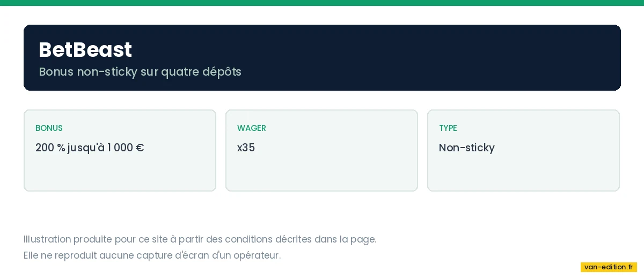The width and height of the screenshot is (644, 279).
Task: Select the Bonus info card
Action: [120, 150]
